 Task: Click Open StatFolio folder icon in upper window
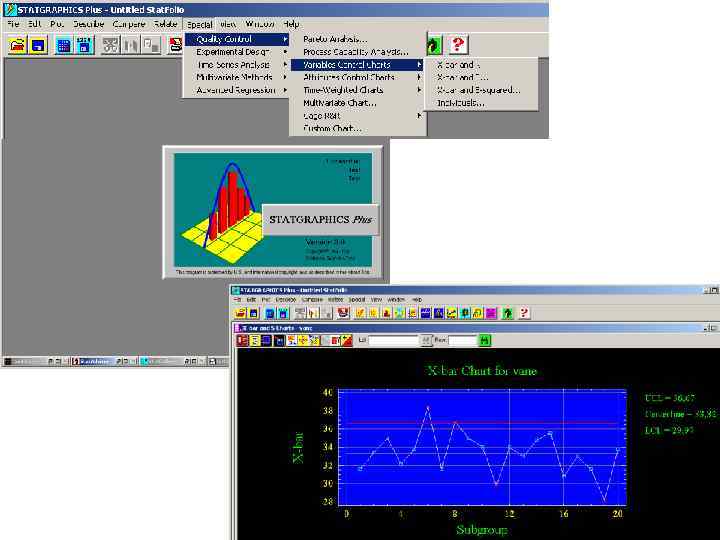pyautogui.click(x=18, y=45)
